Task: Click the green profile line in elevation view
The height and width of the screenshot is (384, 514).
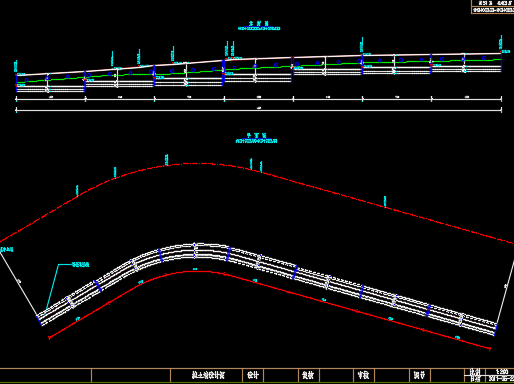Action: pos(259,68)
